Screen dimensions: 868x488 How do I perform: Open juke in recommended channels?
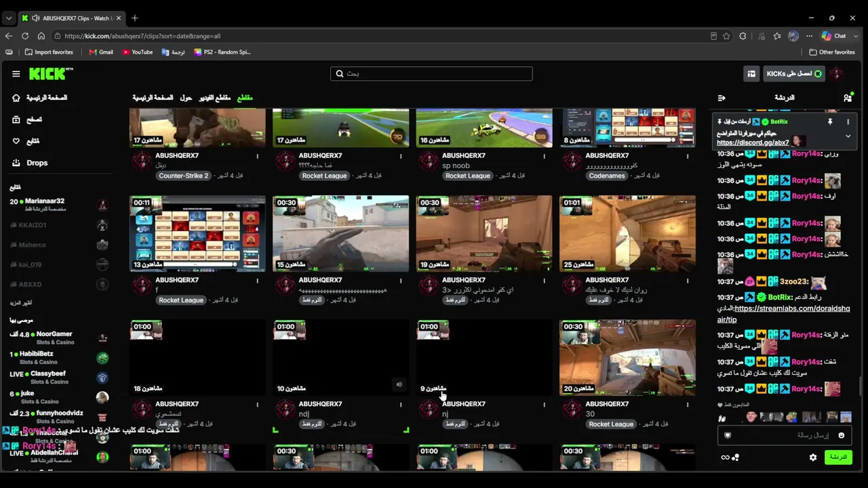59,397
